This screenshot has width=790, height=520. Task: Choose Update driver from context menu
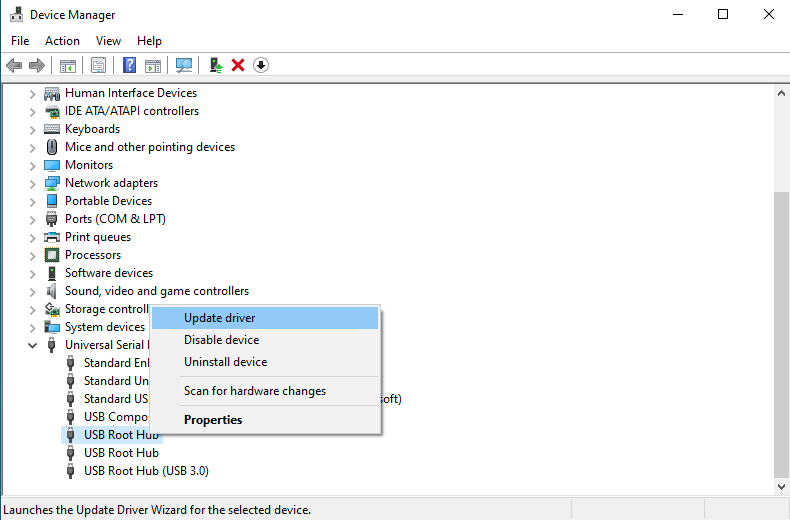(x=219, y=318)
